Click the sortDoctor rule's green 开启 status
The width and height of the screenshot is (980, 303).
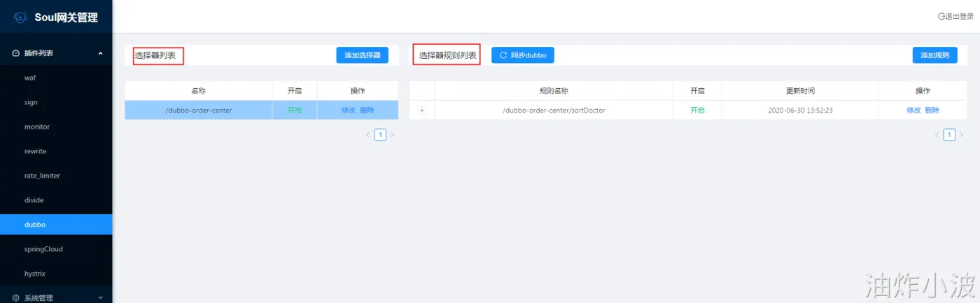pos(697,111)
